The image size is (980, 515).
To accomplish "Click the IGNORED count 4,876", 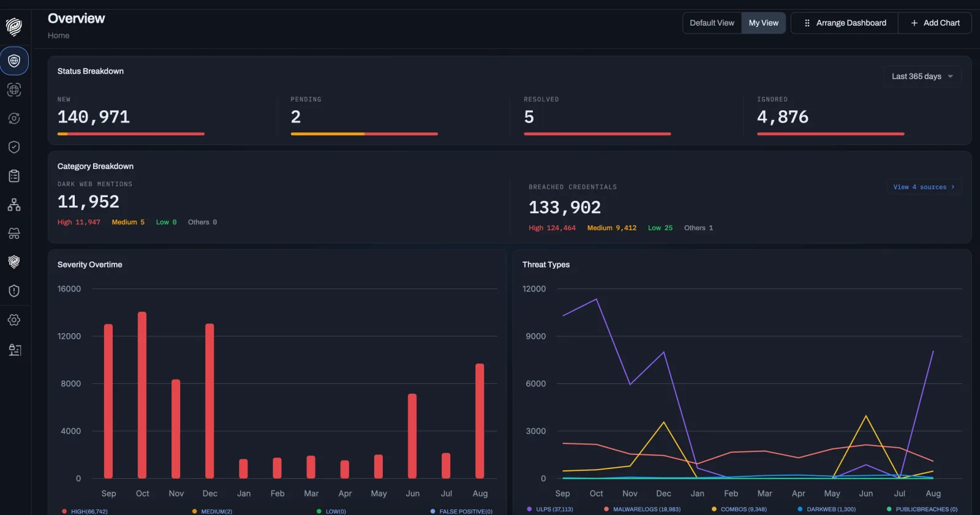I will 783,117.
